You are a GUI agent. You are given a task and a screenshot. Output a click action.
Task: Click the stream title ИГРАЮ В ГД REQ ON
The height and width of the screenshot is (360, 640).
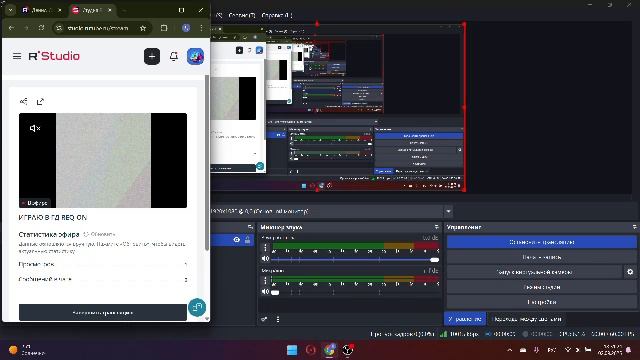point(53,218)
